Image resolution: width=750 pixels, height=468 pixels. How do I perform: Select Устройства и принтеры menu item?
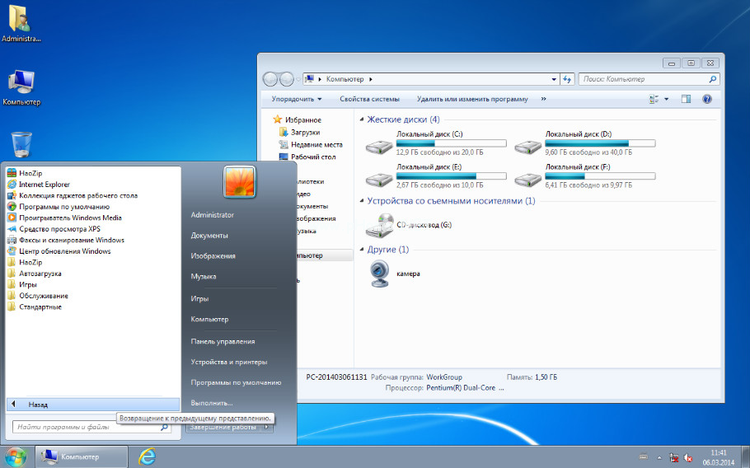[228, 361]
